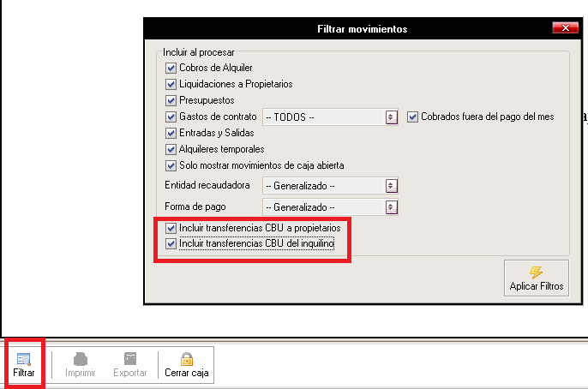The height and width of the screenshot is (389, 588).
Task: Toggle Alquileres temporales checkbox
Action: coord(171,149)
